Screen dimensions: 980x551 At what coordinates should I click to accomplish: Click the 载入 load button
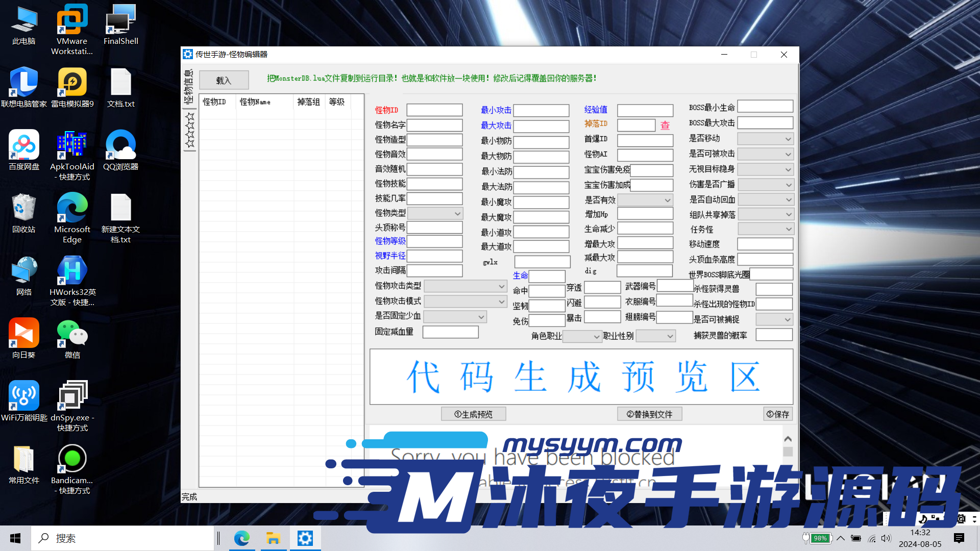(224, 80)
